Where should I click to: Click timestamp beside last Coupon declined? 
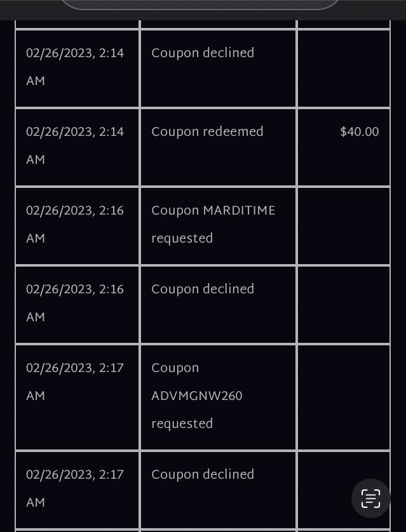click(75, 488)
